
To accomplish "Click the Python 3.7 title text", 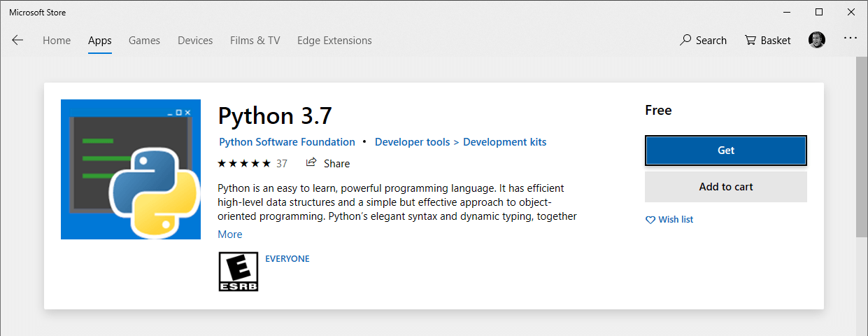I will [x=276, y=115].
